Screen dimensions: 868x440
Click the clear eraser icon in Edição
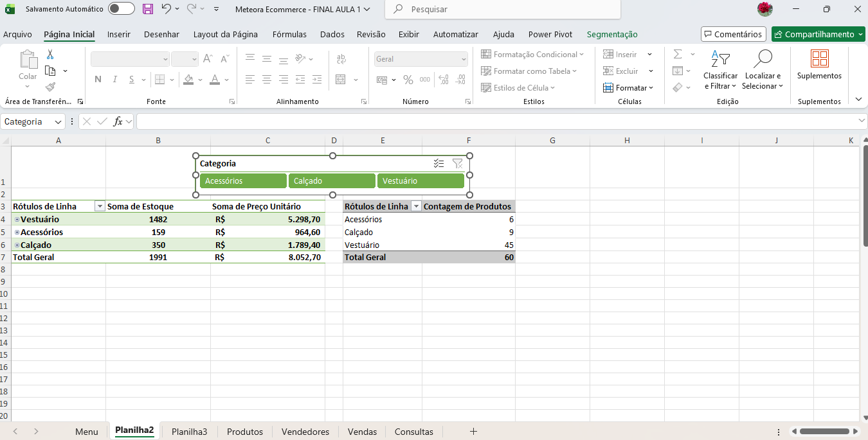[x=678, y=87]
